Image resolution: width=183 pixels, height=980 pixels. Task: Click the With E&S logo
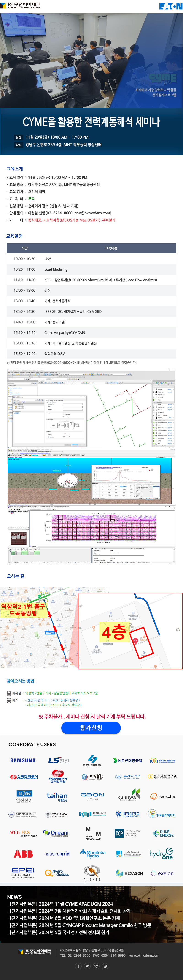(24, 834)
